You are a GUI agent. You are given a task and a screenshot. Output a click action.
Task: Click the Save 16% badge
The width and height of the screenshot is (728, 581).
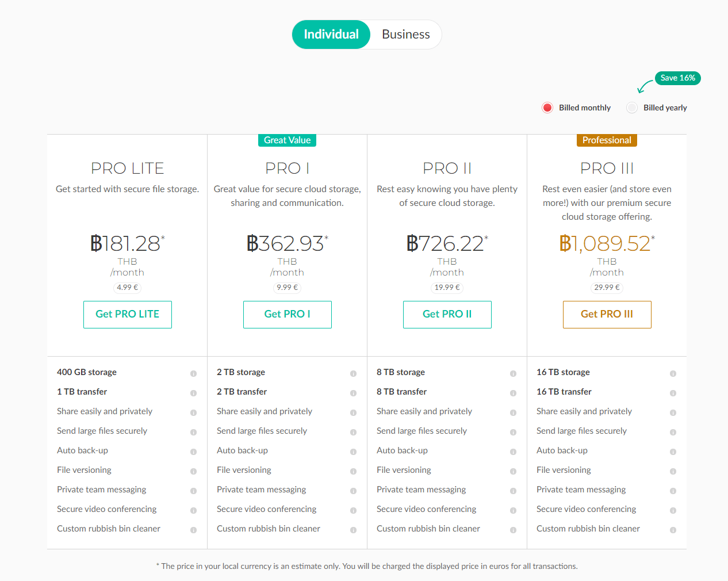click(677, 78)
